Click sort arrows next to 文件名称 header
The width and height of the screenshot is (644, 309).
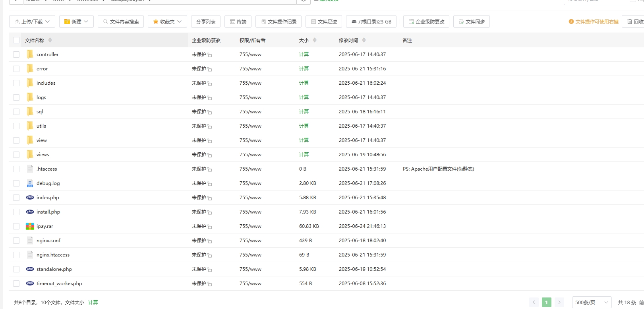tap(50, 40)
